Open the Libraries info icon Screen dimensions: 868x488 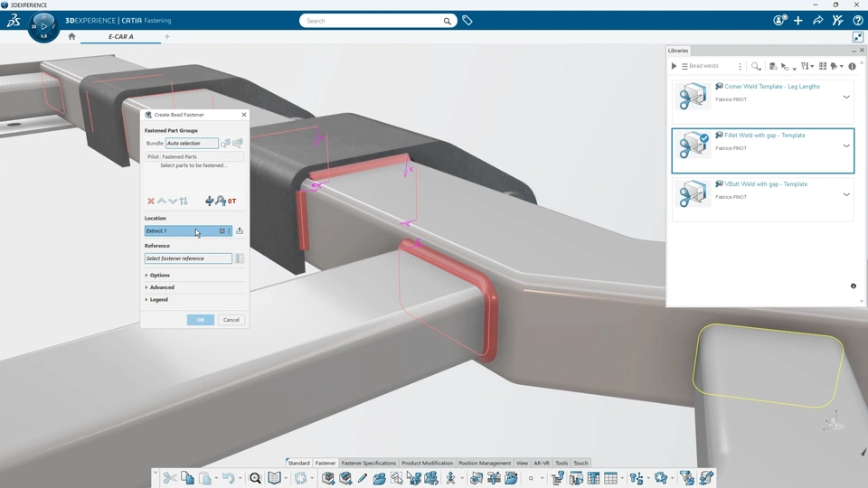[x=852, y=66]
